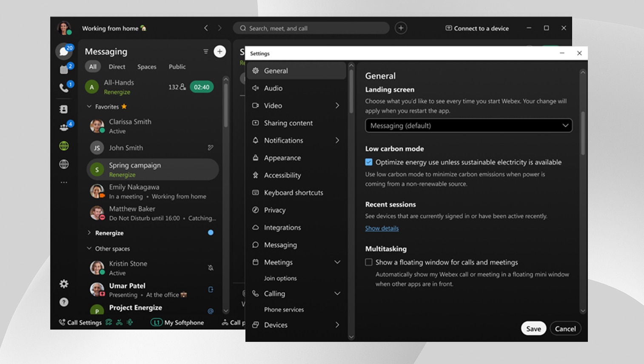Open the Spring campaign space
Viewport: 644px width, 364px height.
(153, 169)
